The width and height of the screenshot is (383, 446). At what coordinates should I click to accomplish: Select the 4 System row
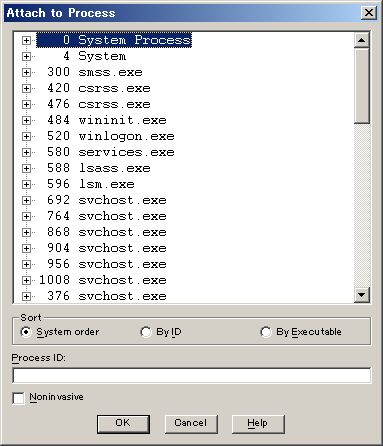[x=81, y=56]
